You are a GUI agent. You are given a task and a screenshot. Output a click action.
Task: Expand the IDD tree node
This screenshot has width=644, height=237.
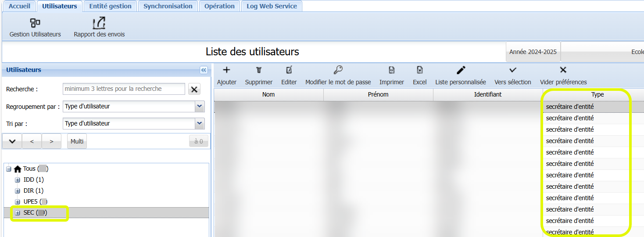coord(18,180)
